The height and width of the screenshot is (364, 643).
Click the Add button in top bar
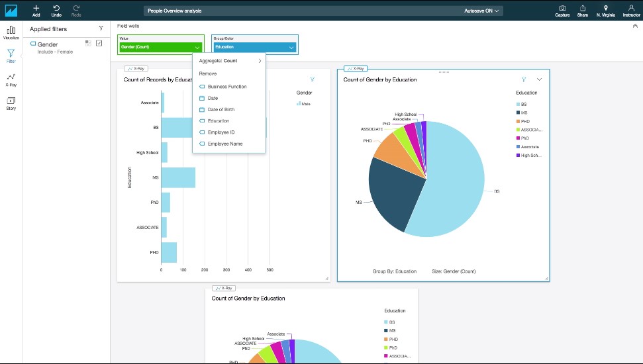[x=36, y=11]
